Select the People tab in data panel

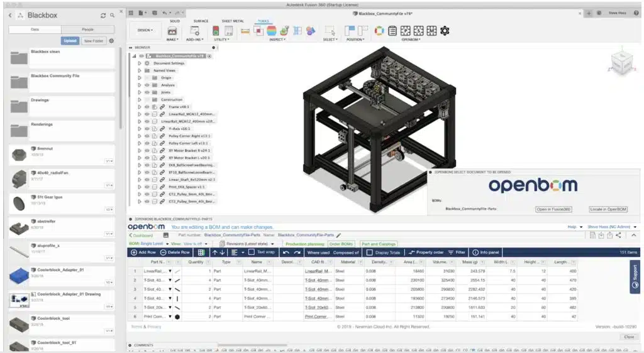pos(87,30)
